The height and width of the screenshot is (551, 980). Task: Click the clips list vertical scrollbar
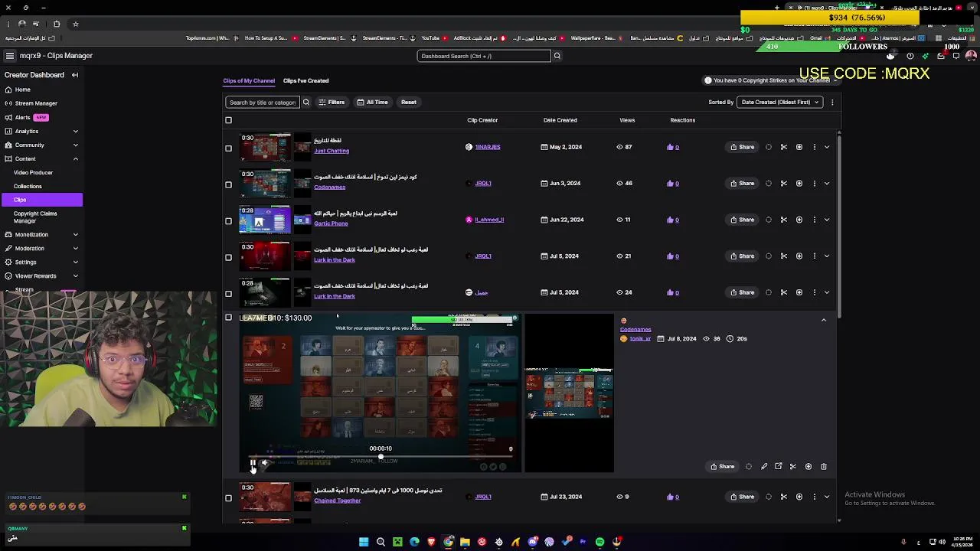pyautogui.click(x=839, y=226)
